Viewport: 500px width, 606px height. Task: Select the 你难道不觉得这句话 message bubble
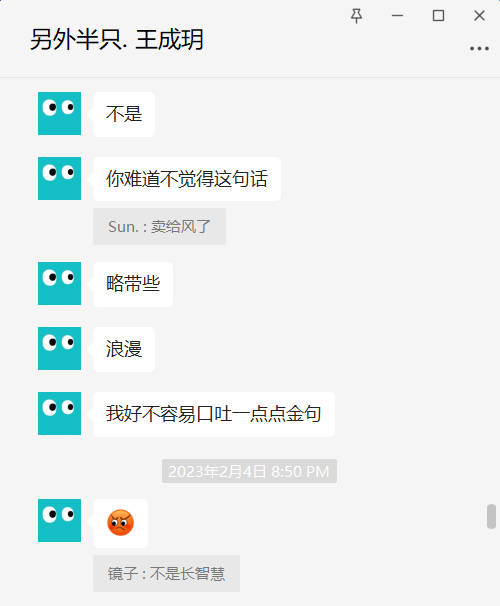point(187,179)
